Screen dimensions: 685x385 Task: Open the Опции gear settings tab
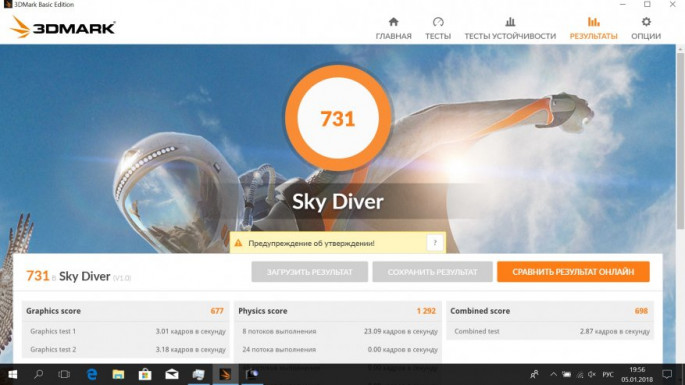coord(646,28)
